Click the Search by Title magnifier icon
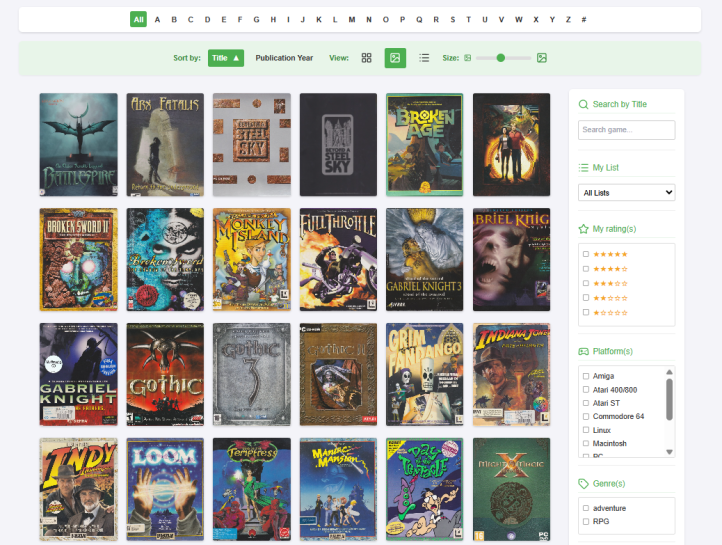 coord(584,104)
